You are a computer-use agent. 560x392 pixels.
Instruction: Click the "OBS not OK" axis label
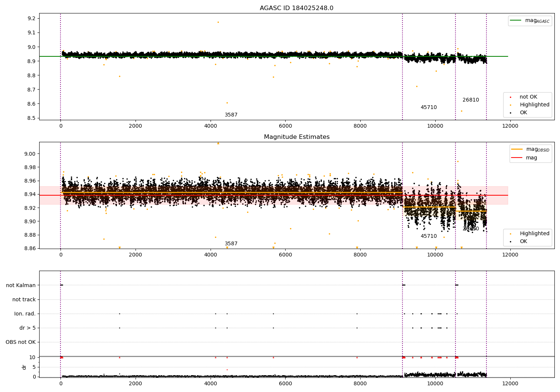click(21, 342)
